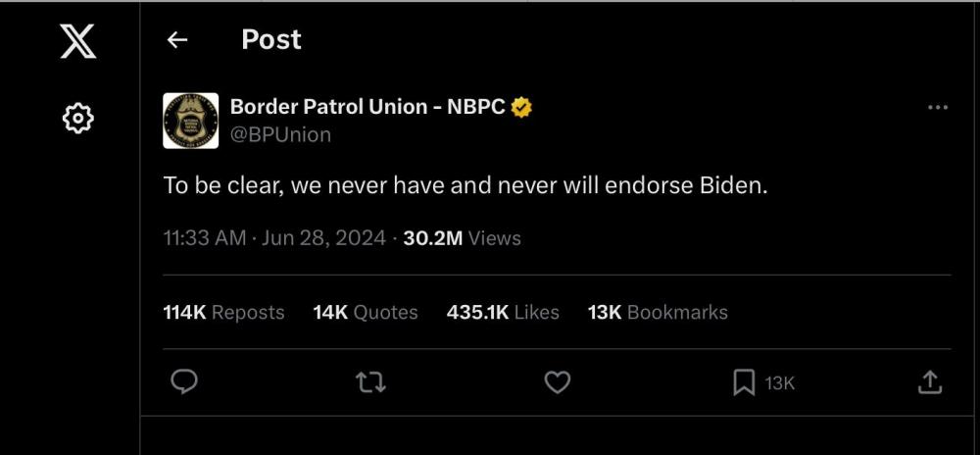Click the 11:33 AM Jun 28, 2024 timestamp
This screenshot has height=455, width=980.
(274, 238)
